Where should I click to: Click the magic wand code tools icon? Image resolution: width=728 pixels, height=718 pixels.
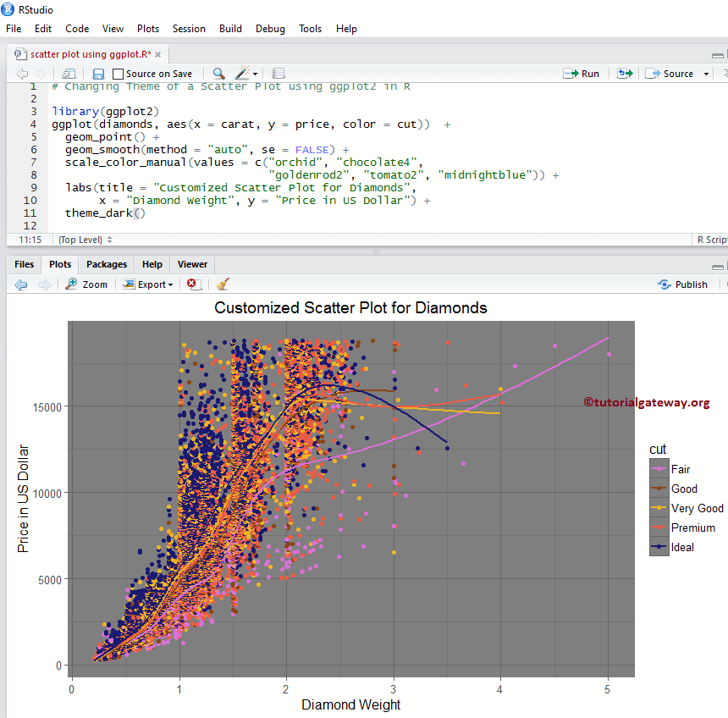click(x=241, y=73)
